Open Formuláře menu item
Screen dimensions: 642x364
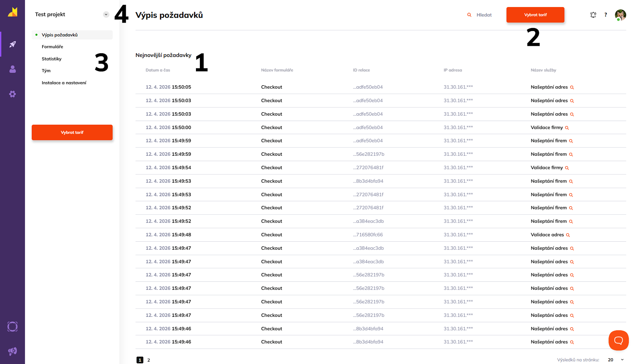coord(52,47)
